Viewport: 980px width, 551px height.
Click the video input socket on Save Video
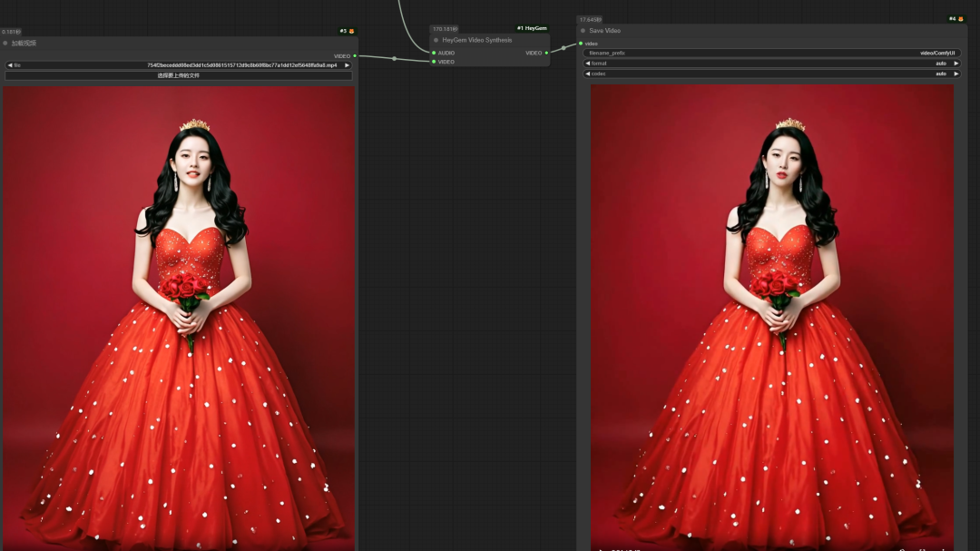(x=581, y=44)
